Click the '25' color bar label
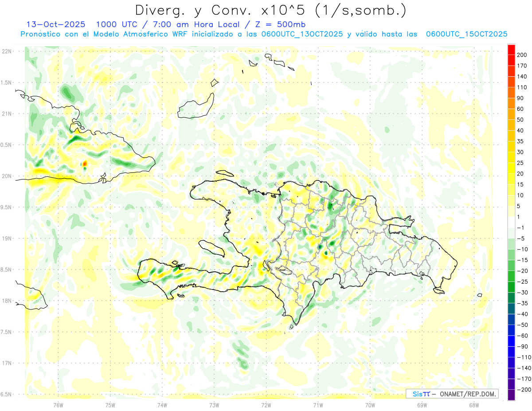Image resolution: width=532 pixels, height=411 pixels. click(521, 163)
